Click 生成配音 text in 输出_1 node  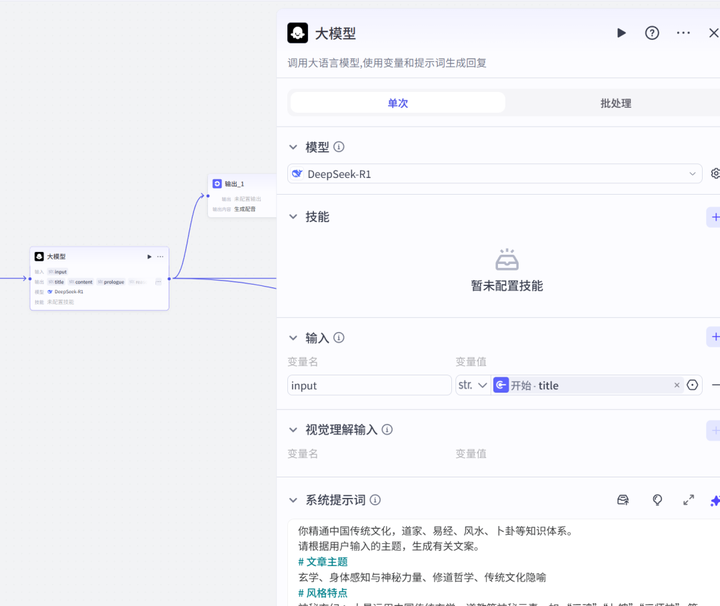pos(245,209)
